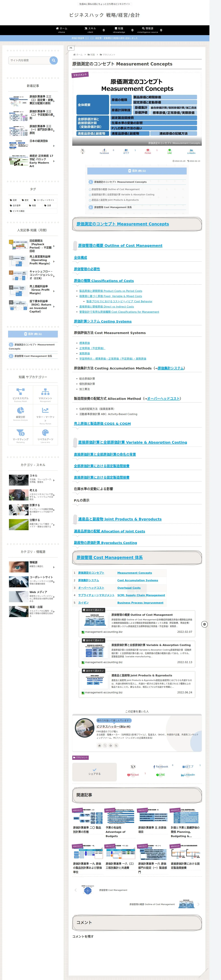Select 投資 tag
This screenshot has width=221, height=980.
14,200
